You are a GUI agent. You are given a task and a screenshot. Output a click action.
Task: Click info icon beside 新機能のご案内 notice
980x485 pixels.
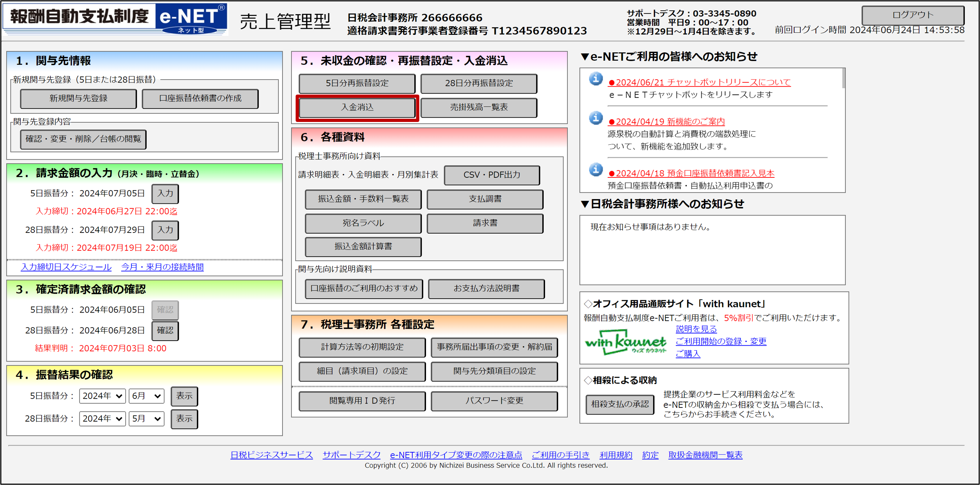coord(596,118)
